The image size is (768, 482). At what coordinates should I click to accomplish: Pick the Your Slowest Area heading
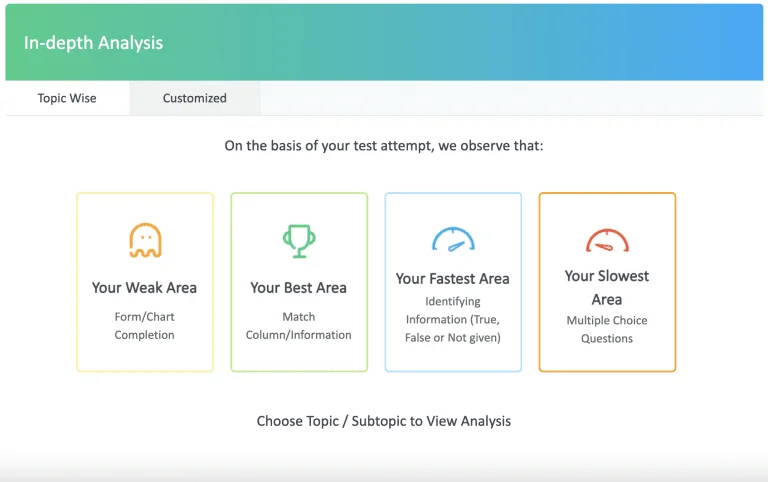pos(606,287)
